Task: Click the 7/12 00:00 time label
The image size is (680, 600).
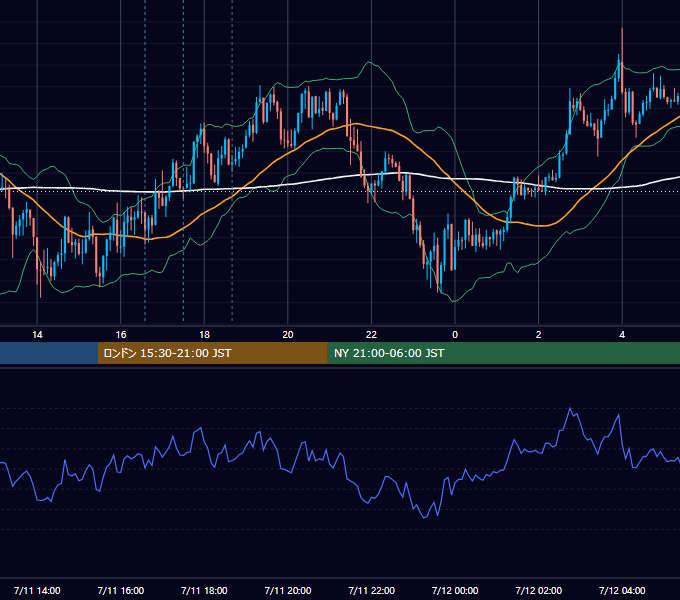Action: click(455, 590)
